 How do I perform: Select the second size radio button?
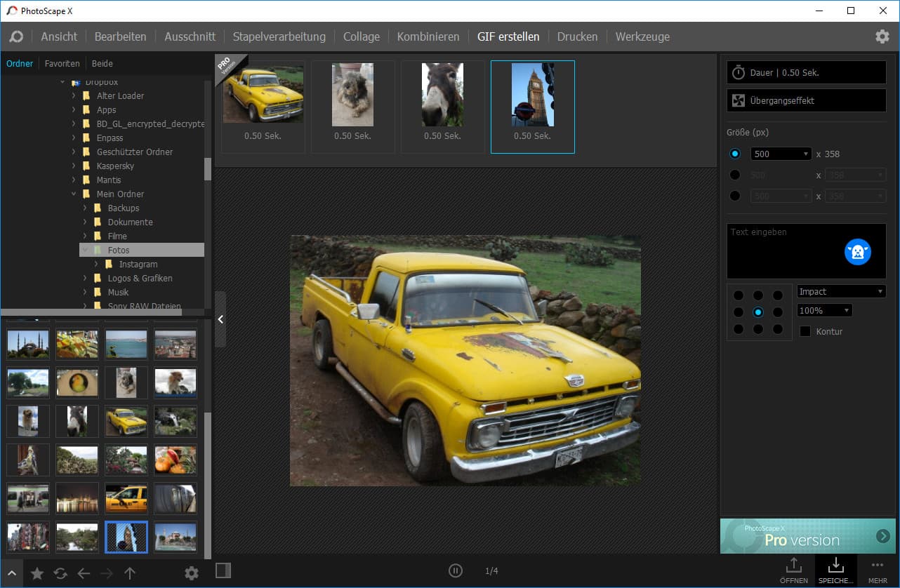point(735,175)
